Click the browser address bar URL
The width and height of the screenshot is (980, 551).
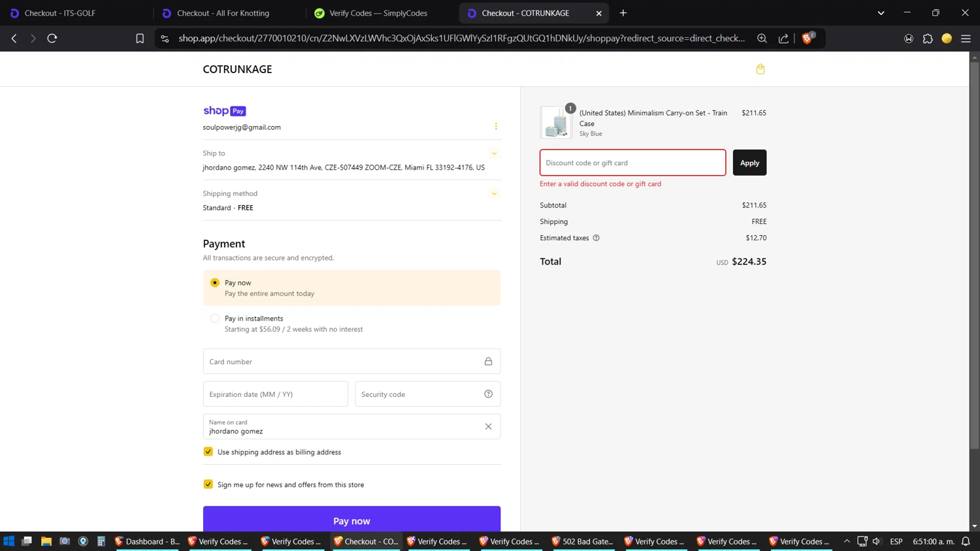(461, 39)
